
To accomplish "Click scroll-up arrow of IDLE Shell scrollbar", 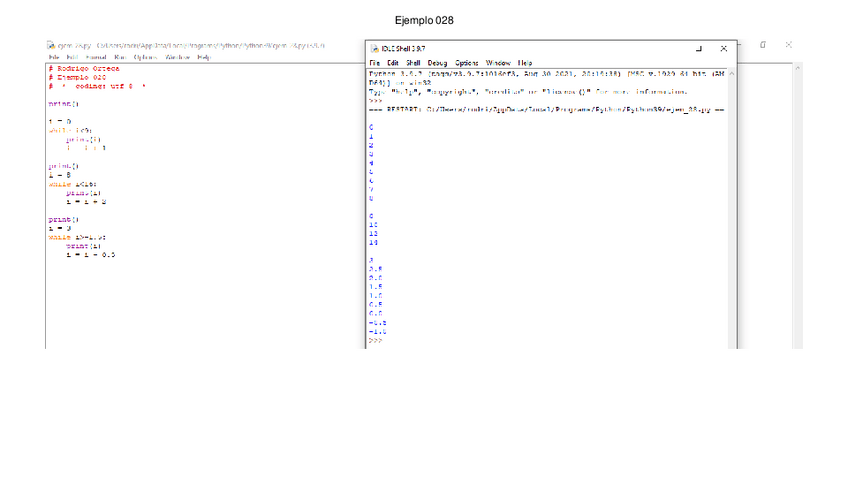I will pos(732,74).
